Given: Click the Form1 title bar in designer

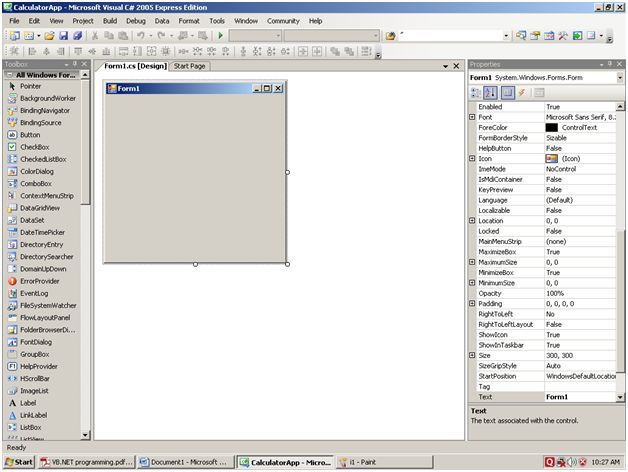Looking at the screenshot, I should 195,89.
